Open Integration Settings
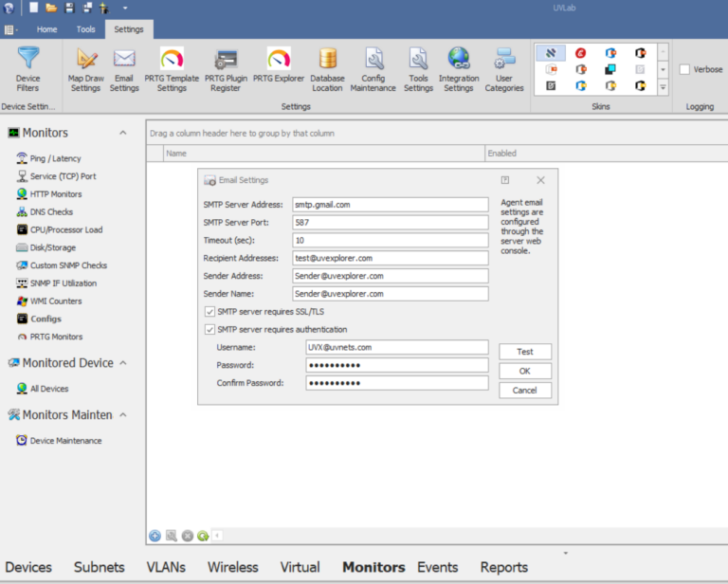Screen dimensions: 728x584 [459, 69]
